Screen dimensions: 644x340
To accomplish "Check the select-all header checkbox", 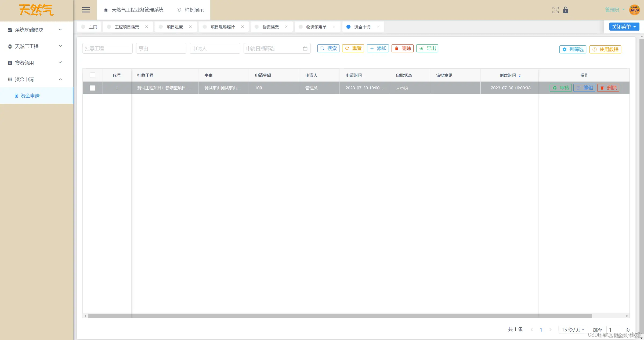I will 93,75.
